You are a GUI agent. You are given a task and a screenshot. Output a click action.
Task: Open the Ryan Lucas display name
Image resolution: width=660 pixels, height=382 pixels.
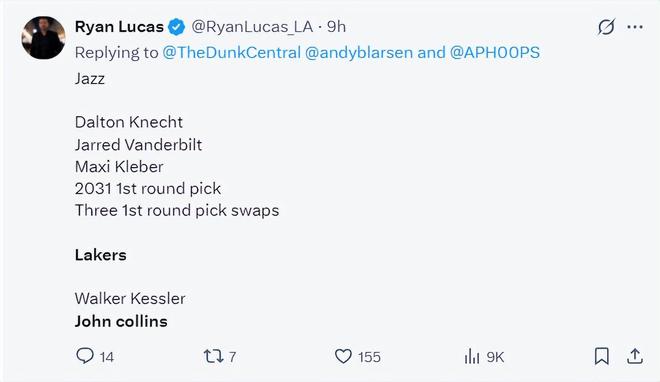coord(119,27)
